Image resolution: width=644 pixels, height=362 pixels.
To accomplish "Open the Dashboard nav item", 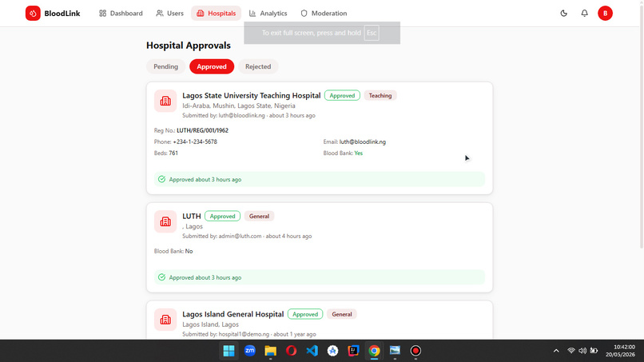I will (121, 13).
